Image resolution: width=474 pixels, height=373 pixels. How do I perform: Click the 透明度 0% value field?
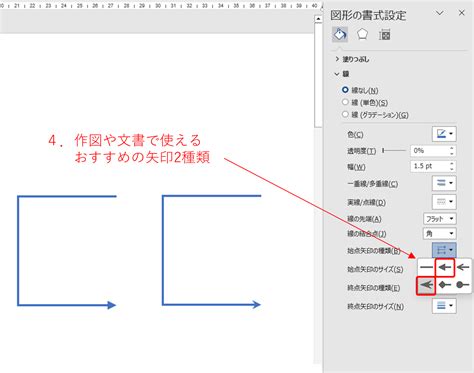429,151
